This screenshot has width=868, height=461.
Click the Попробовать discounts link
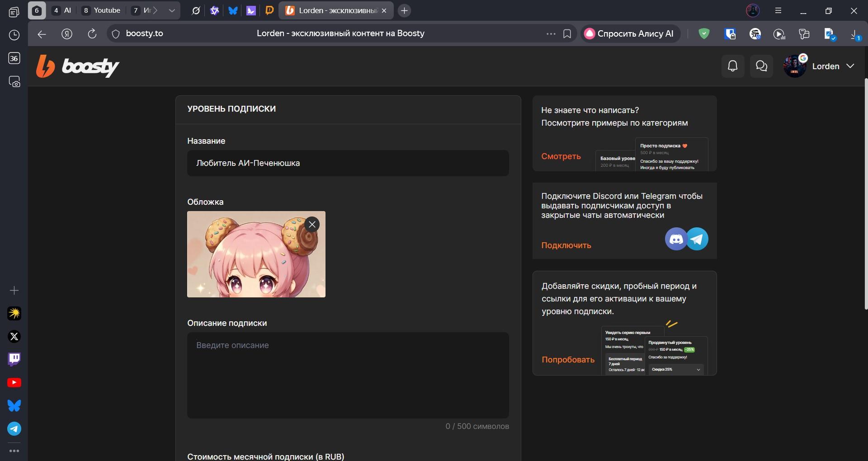point(568,360)
